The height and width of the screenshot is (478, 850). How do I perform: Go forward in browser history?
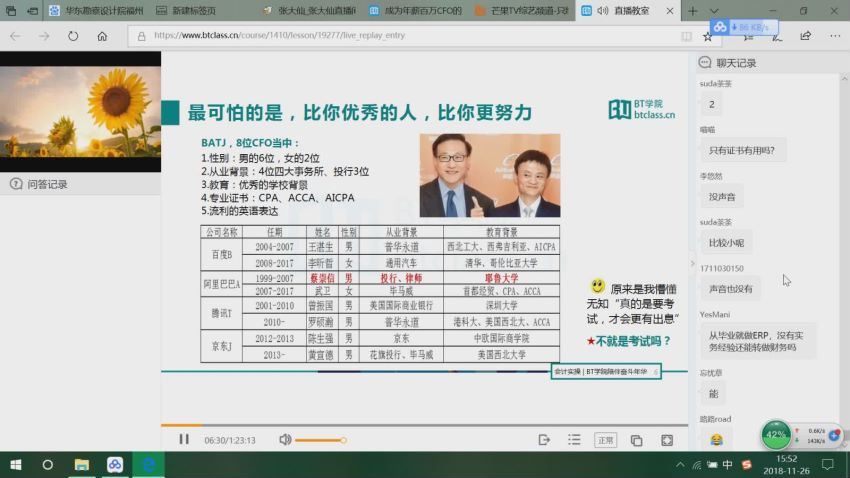point(44,36)
